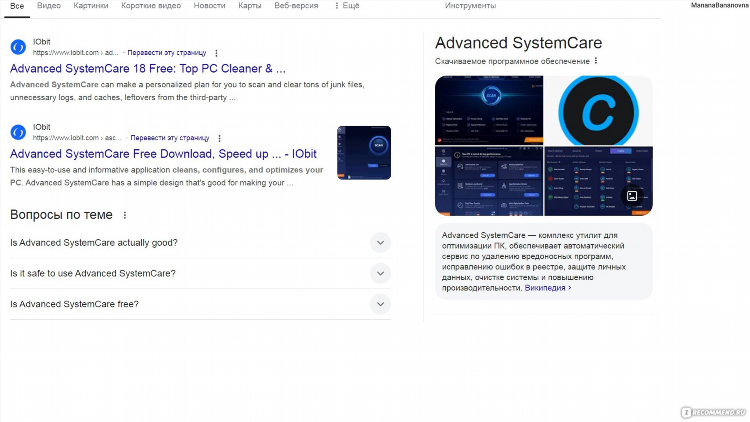Image resolution: width=750 pixels, height=422 pixels.
Task: Open the Википедия link
Action: coord(548,288)
